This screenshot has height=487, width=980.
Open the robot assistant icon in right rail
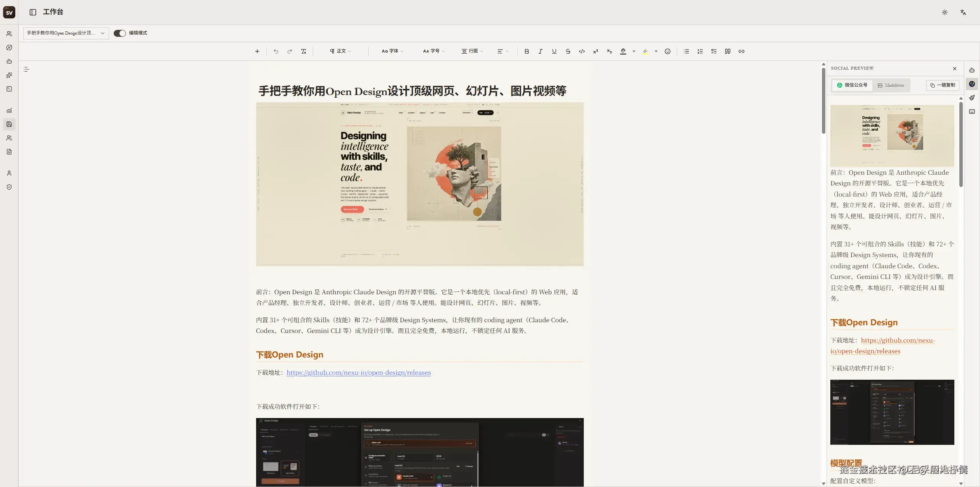click(x=972, y=70)
